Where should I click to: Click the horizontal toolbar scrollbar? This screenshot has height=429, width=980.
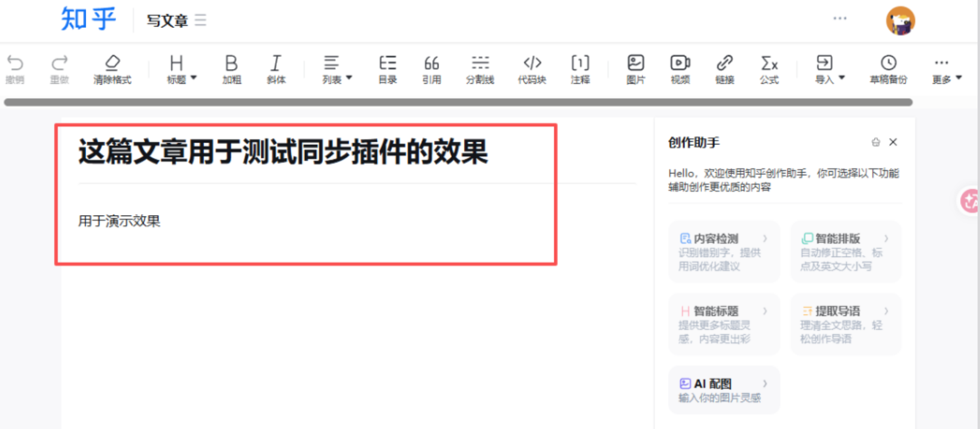pos(458,102)
